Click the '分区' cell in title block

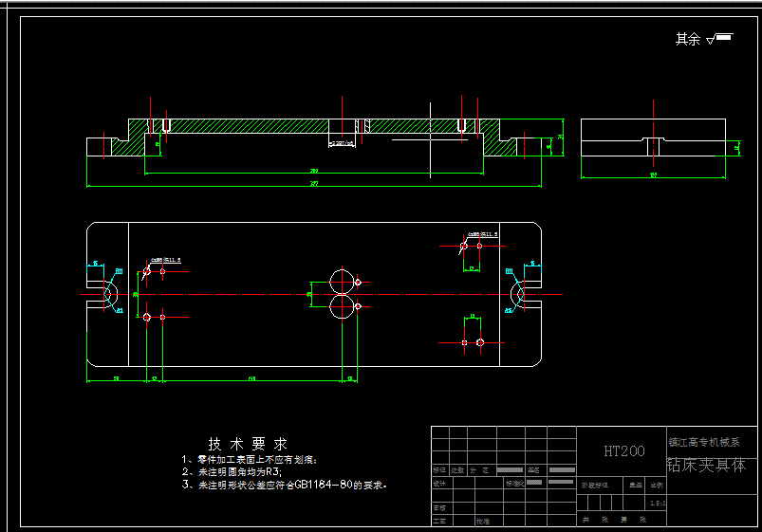(479, 470)
